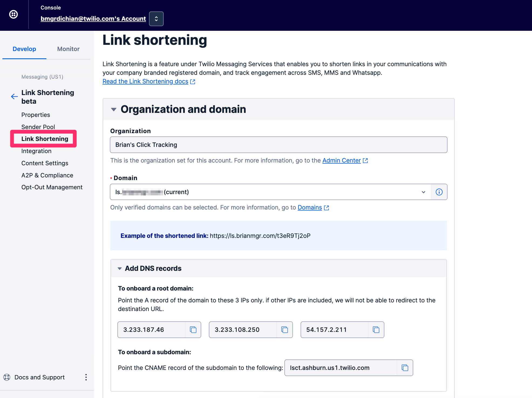
Task: Open the Read the Link Shortening docs link
Action: click(x=145, y=81)
